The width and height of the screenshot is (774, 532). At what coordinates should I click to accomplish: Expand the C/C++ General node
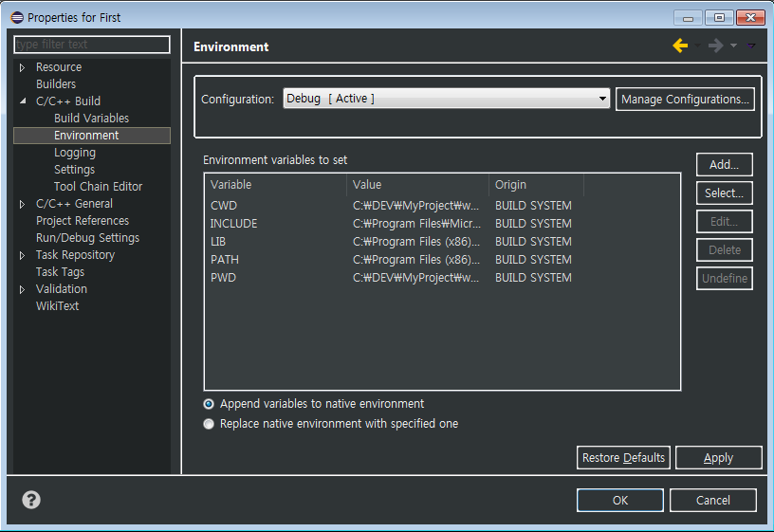coord(22,204)
